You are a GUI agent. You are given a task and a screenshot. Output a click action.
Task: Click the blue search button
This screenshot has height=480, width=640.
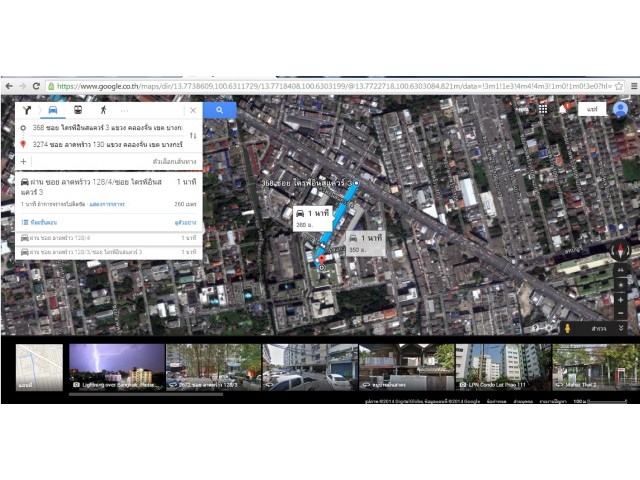point(220,110)
